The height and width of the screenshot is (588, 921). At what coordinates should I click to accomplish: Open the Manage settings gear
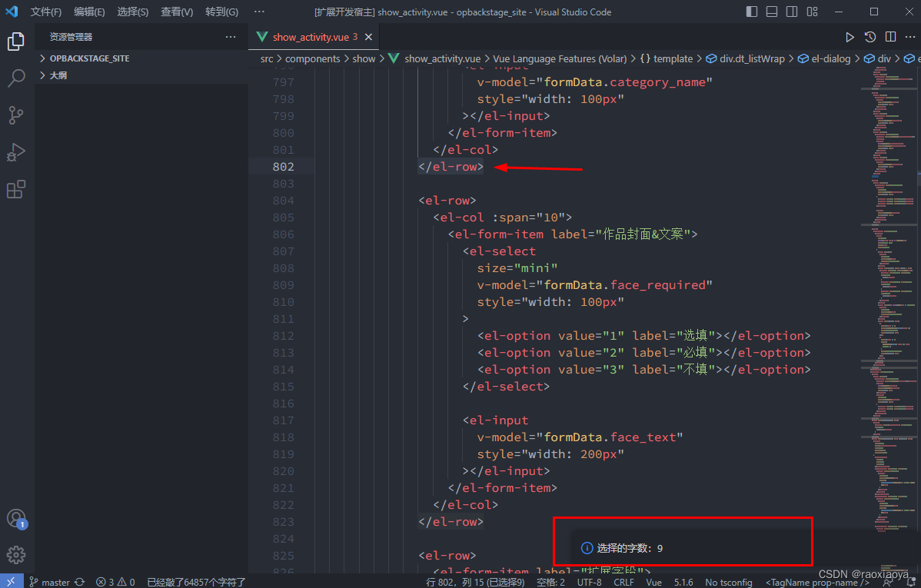(x=16, y=554)
